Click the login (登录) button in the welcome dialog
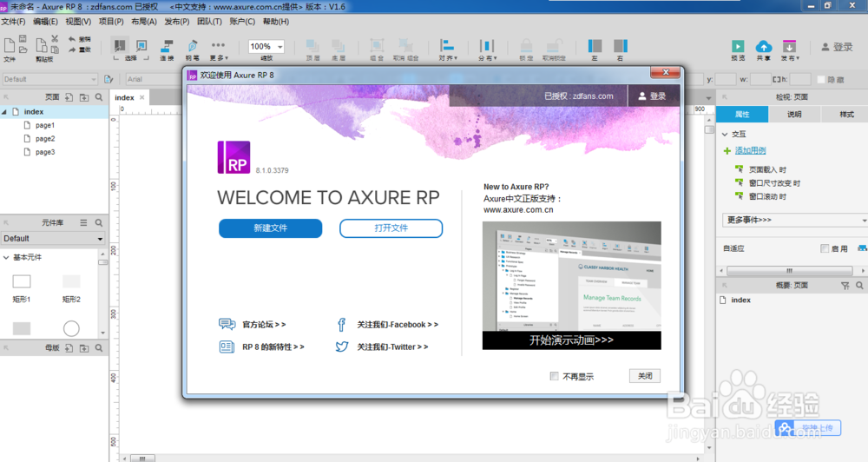The width and height of the screenshot is (868, 462). (652, 96)
